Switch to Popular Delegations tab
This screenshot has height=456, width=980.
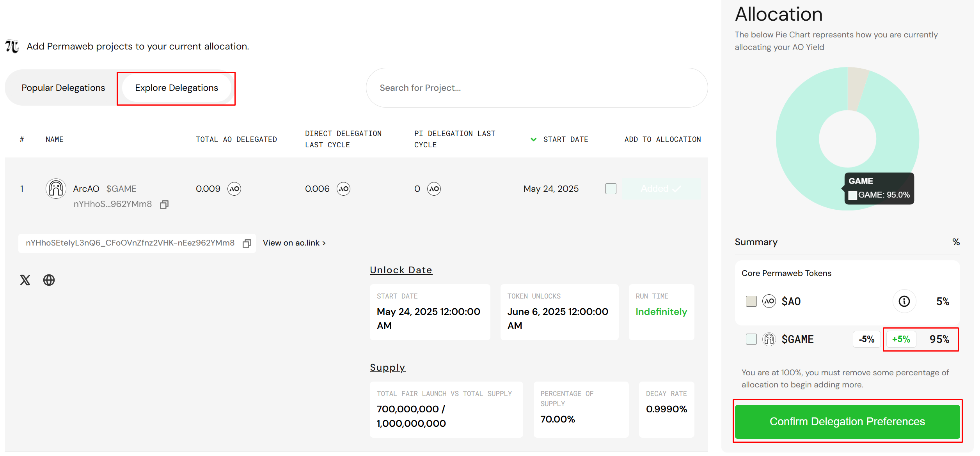63,87
